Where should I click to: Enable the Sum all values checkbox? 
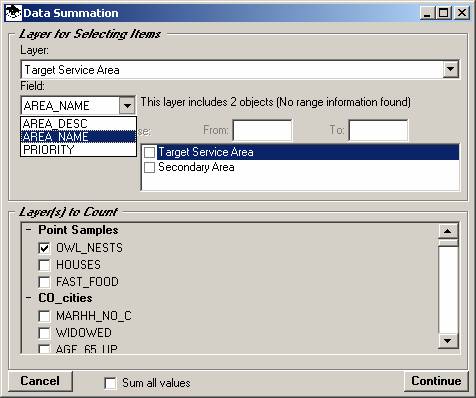pyautogui.click(x=110, y=383)
